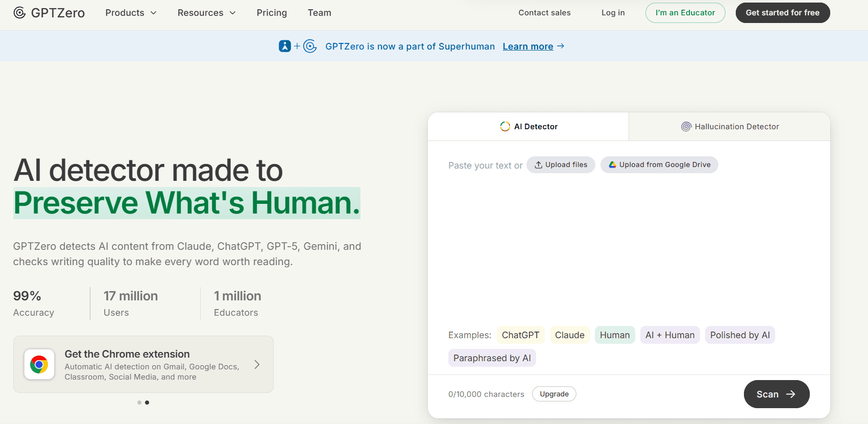Switch to the AI Detector tab
This screenshot has height=424, width=868.
(528, 127)
